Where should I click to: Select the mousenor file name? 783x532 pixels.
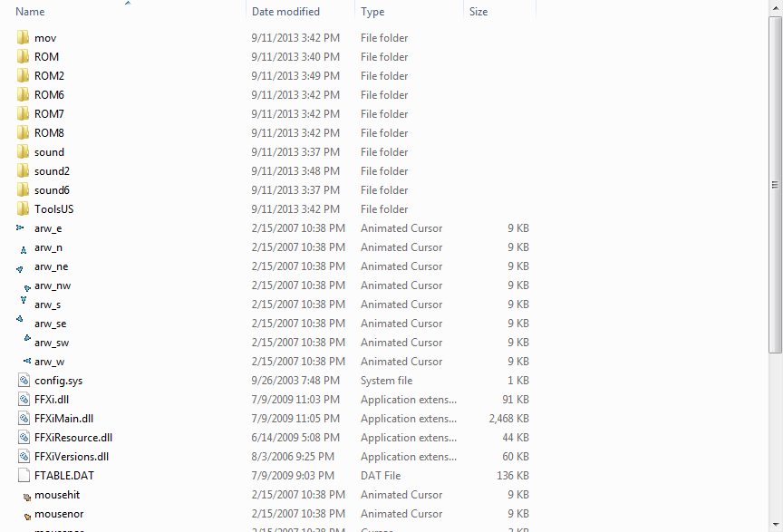click(x=59, y=514)
